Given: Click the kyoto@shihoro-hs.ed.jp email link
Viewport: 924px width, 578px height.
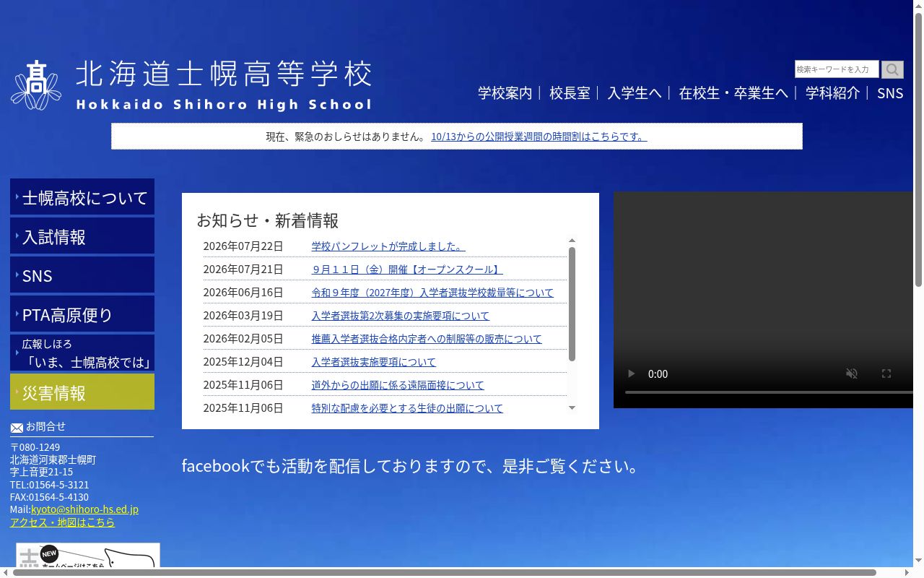Looking at the screenshot, I should (x=84, y=509).
